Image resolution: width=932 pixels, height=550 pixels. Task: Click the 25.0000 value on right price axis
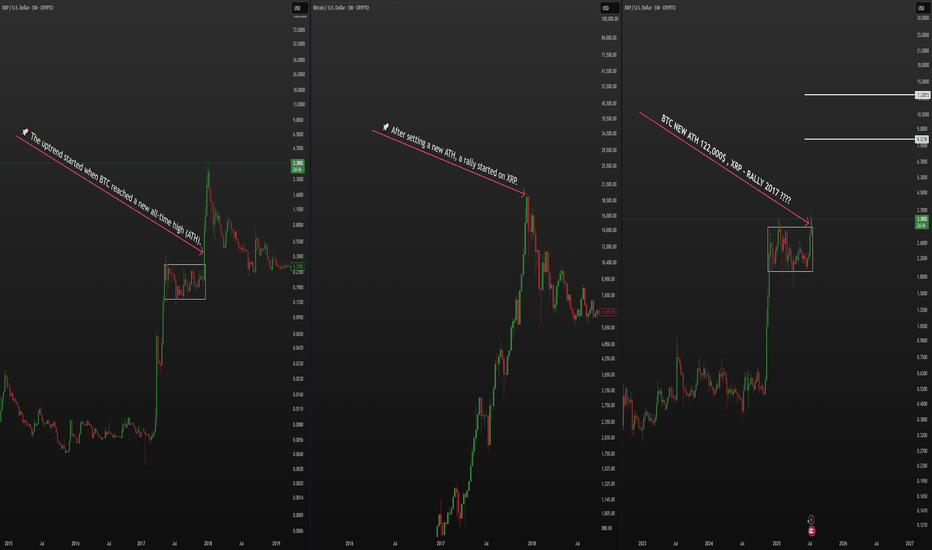coord(922,34)
